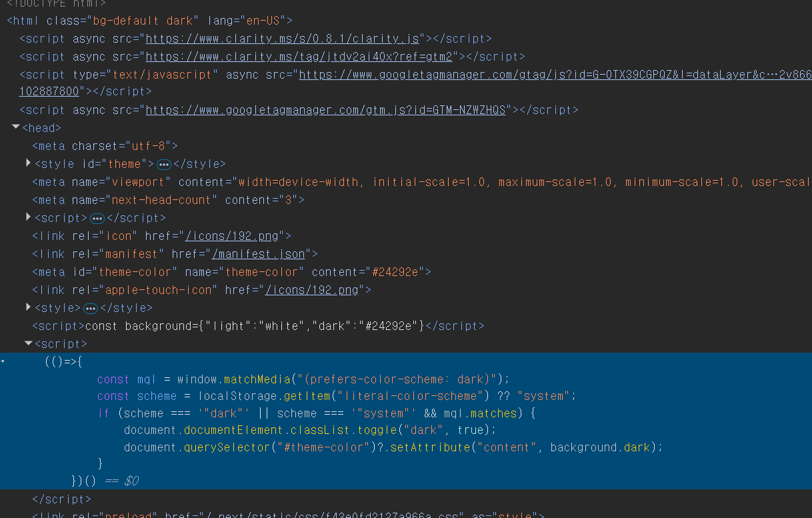Click the ellipsis badge in style id="theme"
The image size is (812, 518).
point(164,164)
